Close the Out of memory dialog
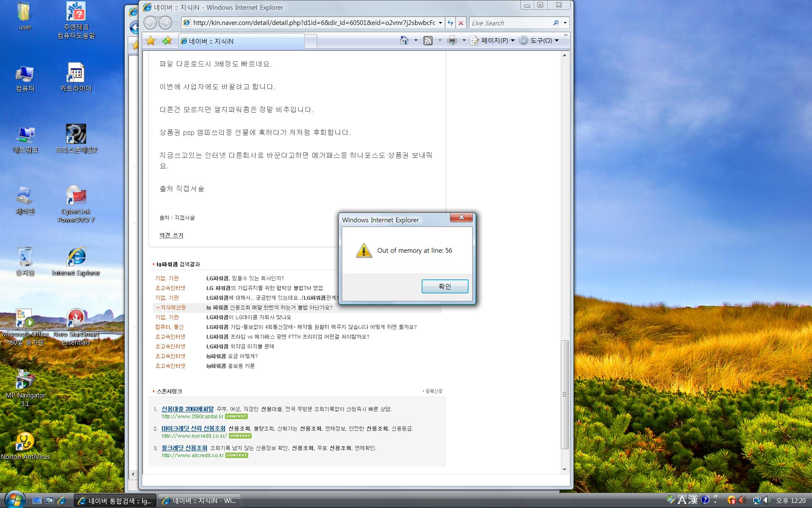Image resolution: width=812 pixels, height=508 pixels. (461, 217)
